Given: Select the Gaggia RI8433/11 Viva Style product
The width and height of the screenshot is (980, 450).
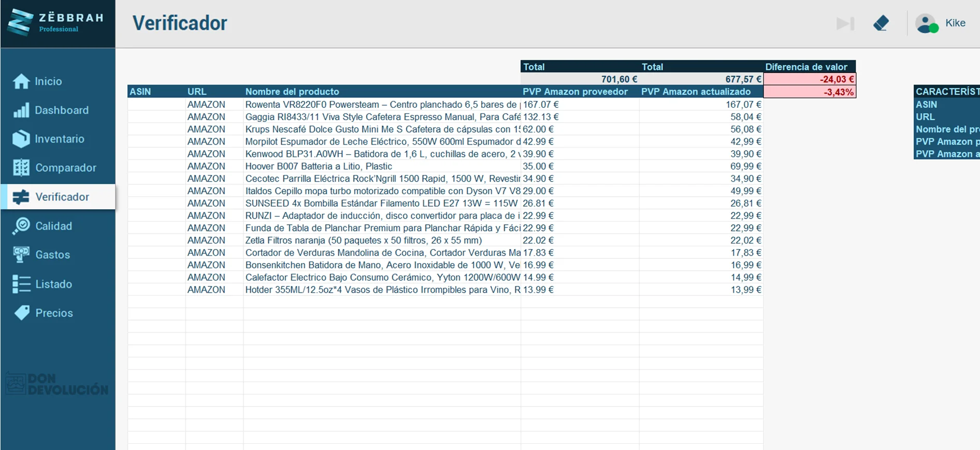Looking at the screenshot, I should pyautogui.click(x=382, y=117).
